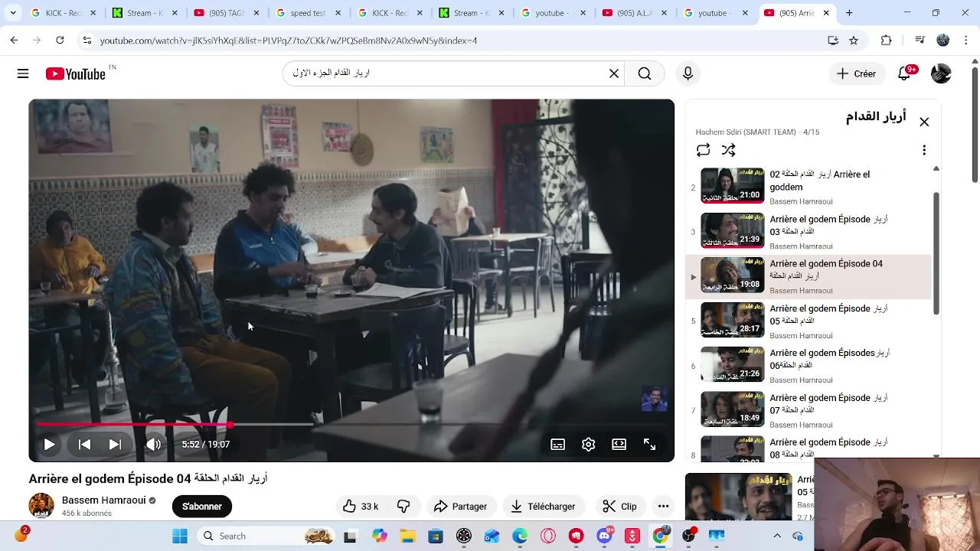
Task: Open more actions menu below video
Action: [663, 507]
